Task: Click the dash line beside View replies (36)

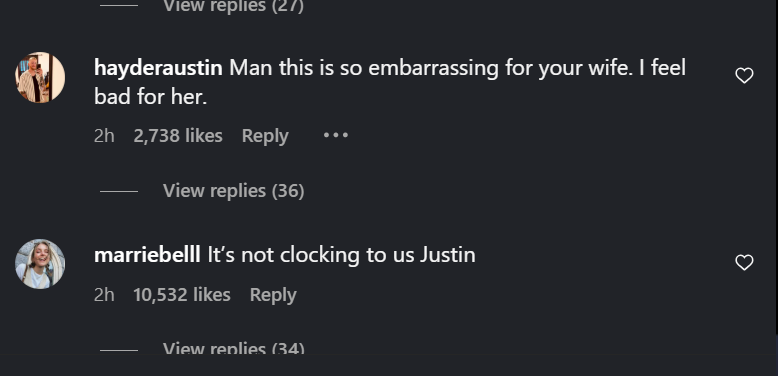Action: pyautogui.click(x=119, y=191)
